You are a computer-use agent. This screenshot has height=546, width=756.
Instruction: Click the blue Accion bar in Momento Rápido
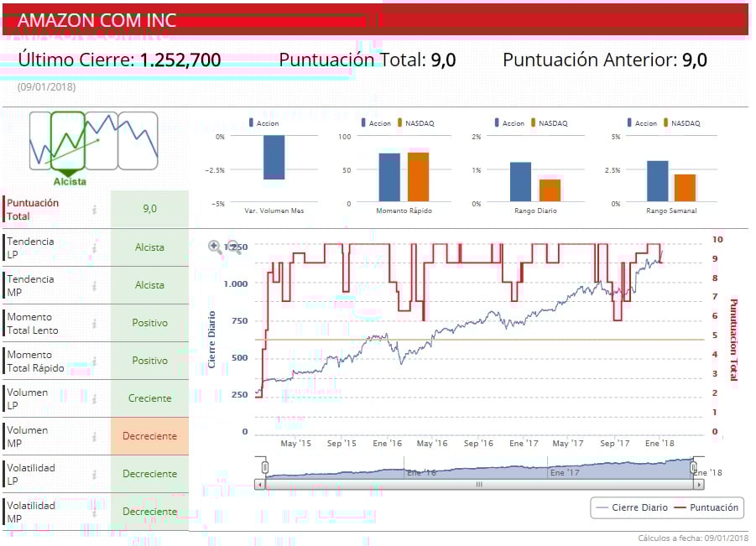click(x=389, y=177)
